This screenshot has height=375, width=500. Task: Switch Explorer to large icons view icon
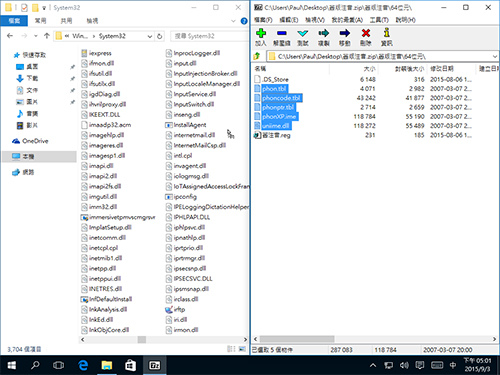242,349
